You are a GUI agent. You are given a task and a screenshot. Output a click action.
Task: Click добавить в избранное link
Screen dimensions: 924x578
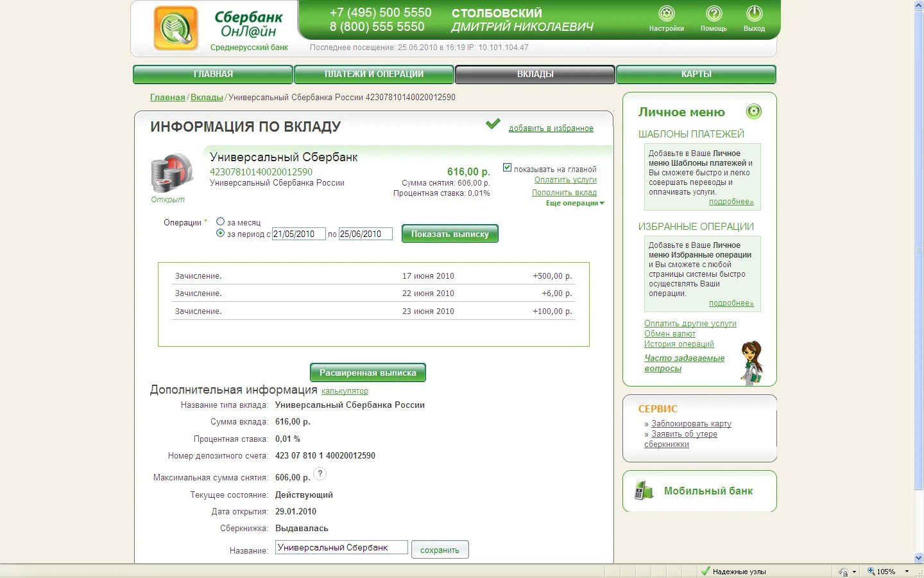551,128
